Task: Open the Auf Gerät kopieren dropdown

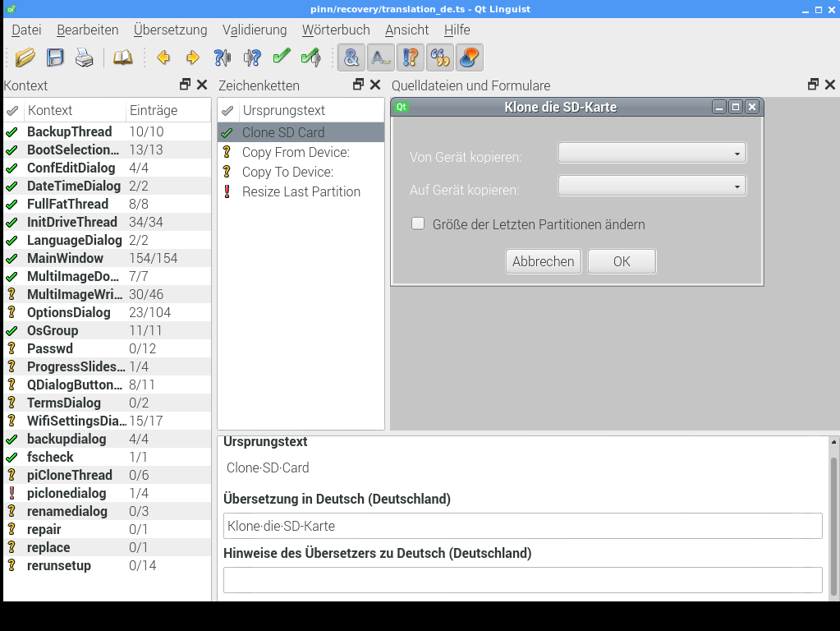Action: coord(652,186)
